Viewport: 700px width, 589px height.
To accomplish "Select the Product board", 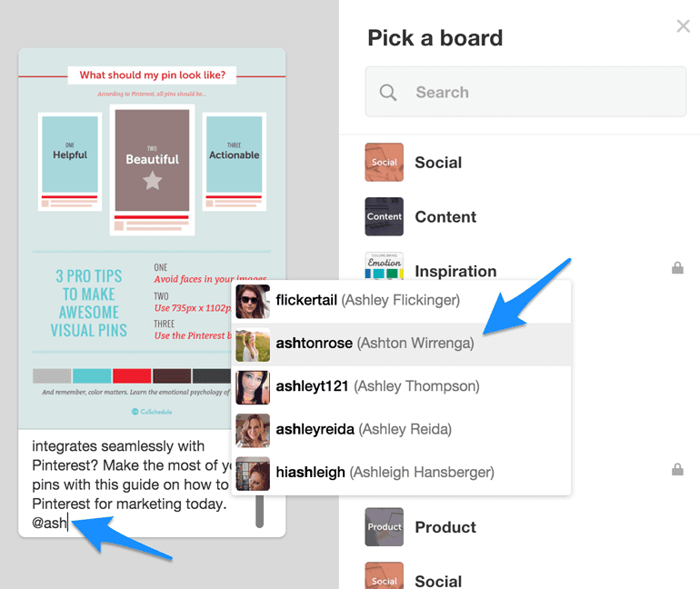I will click(x=445, y=527).
